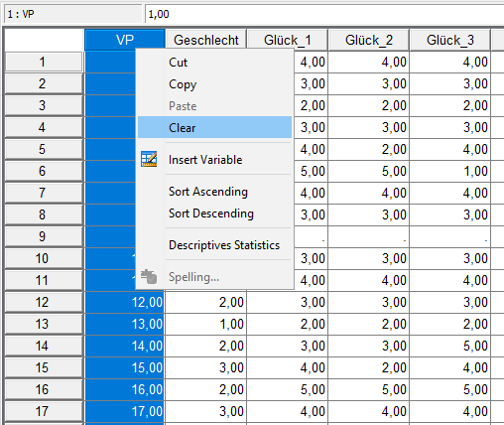Click Glück_3 cell in row 3
The height and width of the screenshot is (425, 504).
[450, 105]
